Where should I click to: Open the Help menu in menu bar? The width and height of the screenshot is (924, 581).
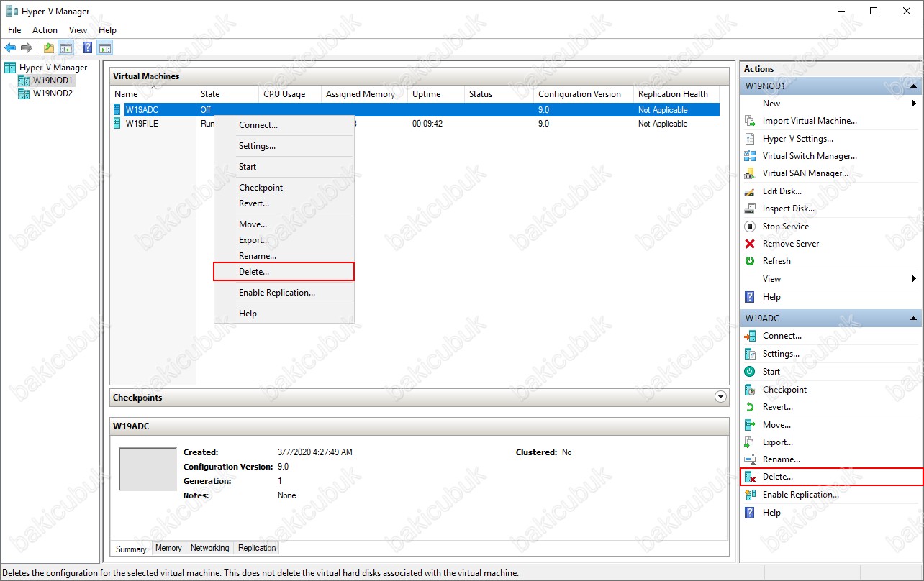107,30
